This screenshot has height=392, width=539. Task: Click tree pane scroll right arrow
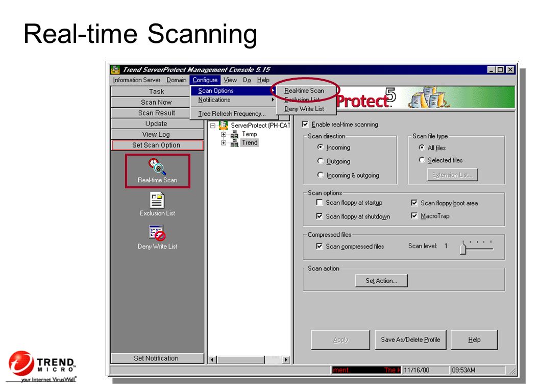[x=286, y=360]
